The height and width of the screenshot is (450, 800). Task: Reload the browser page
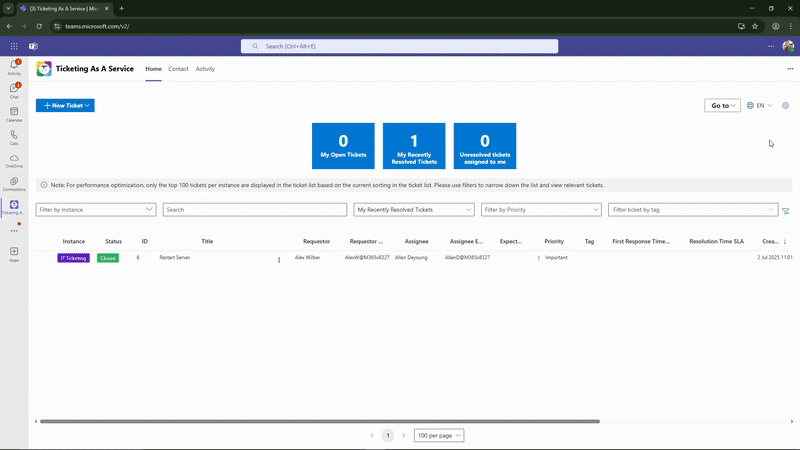(x=39, y=26)
